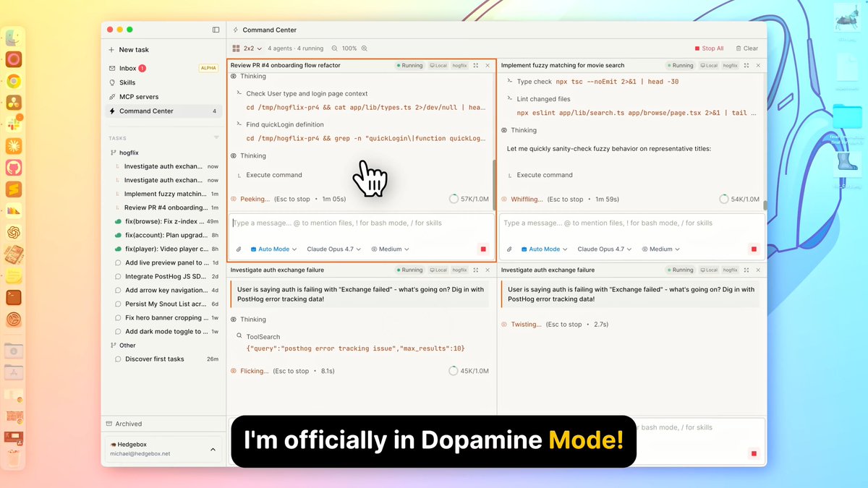Click hogflix tag in Implement fuzzy matching pane
The image size is (868, 488).
click(730, 66)
